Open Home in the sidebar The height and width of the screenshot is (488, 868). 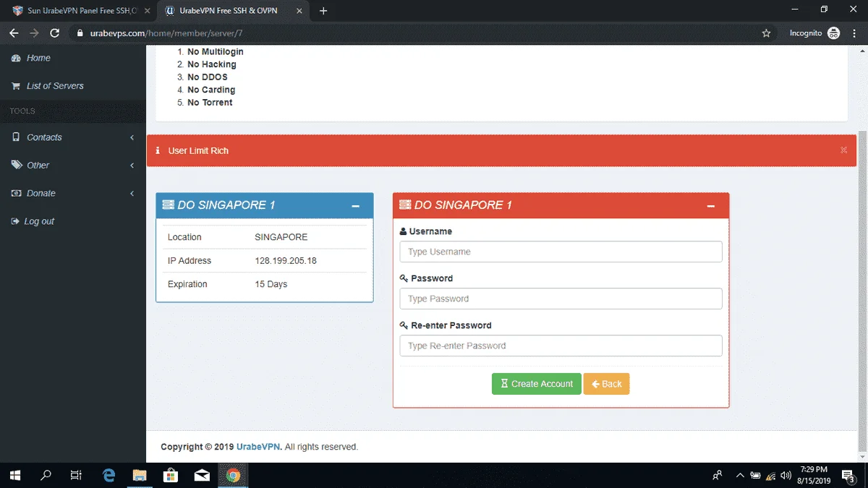point(38,58)
